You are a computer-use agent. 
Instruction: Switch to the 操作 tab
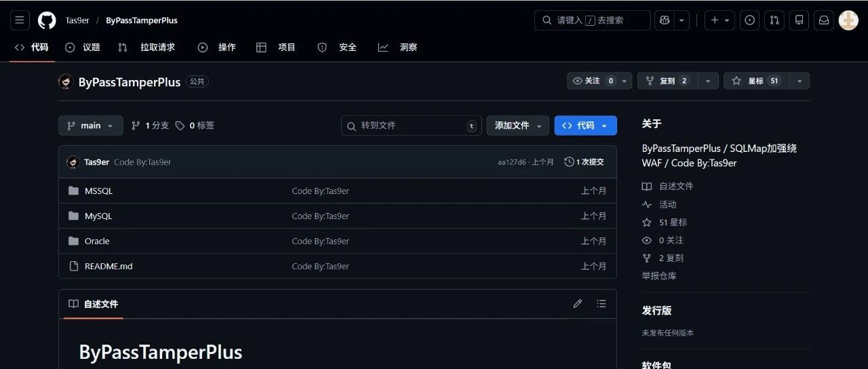pos(217,47)
